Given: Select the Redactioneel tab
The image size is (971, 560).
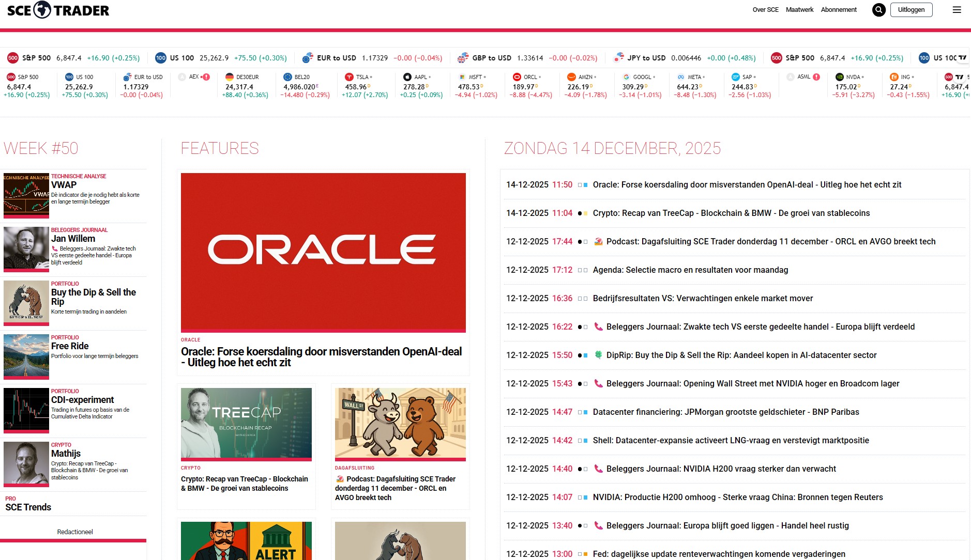Looking at the screenshot, I should click(x=75, y=532).
